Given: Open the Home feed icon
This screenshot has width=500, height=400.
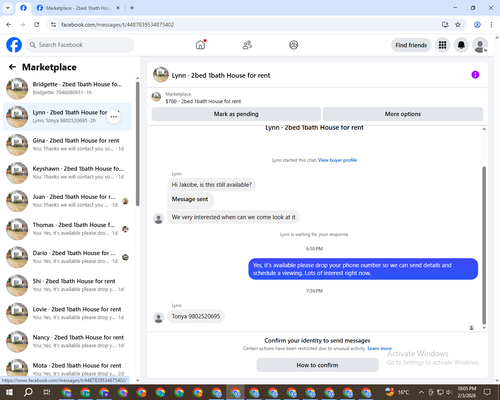Looking at the screenshot, I should click(200, 45).
